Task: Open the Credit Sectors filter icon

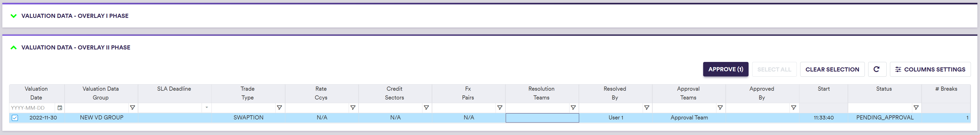Action: [426, 108]
